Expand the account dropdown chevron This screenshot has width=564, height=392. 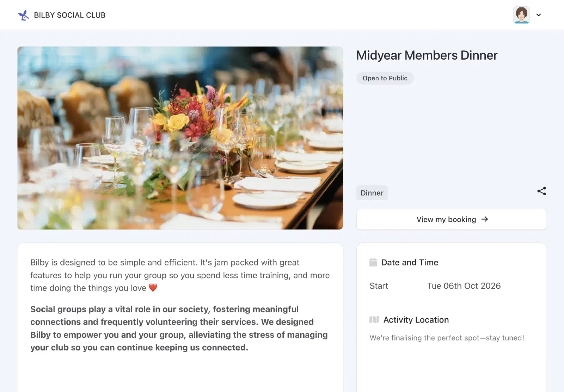click(538, 15)
